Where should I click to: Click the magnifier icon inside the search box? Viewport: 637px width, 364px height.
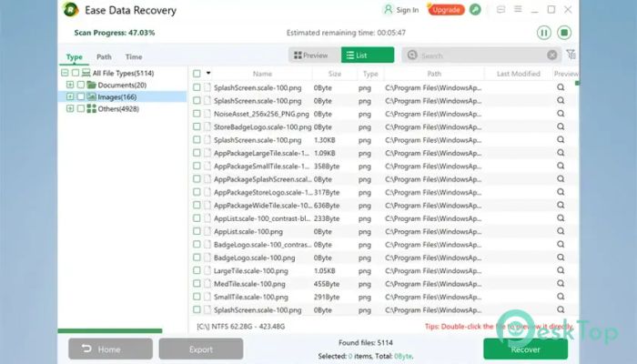coord(412,55)
